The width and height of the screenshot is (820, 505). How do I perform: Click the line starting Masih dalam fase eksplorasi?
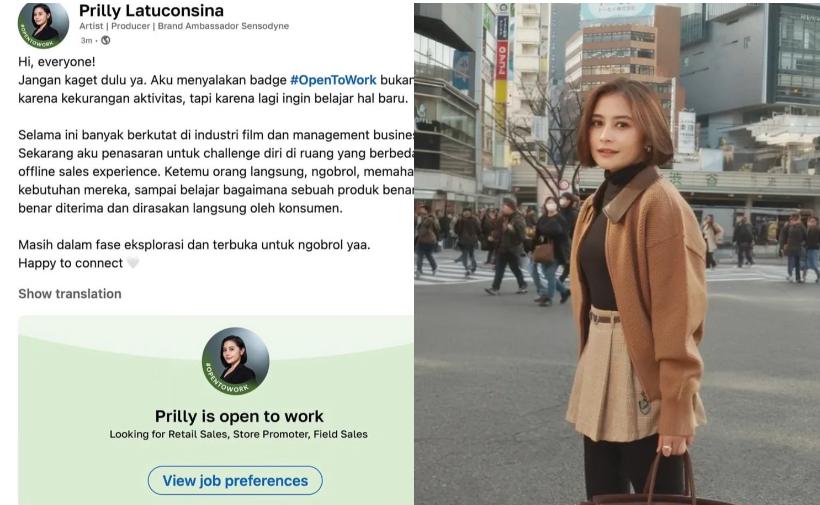194,245
